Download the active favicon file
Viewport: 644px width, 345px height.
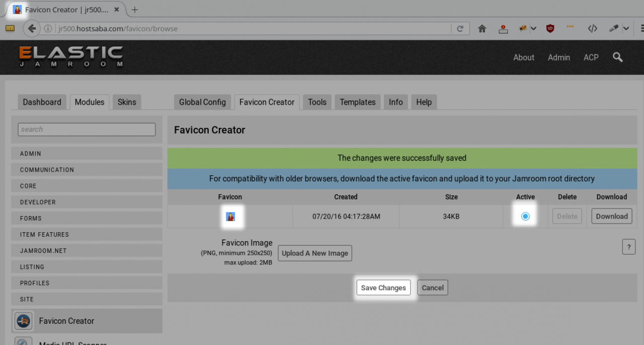[x=611, y=217]
